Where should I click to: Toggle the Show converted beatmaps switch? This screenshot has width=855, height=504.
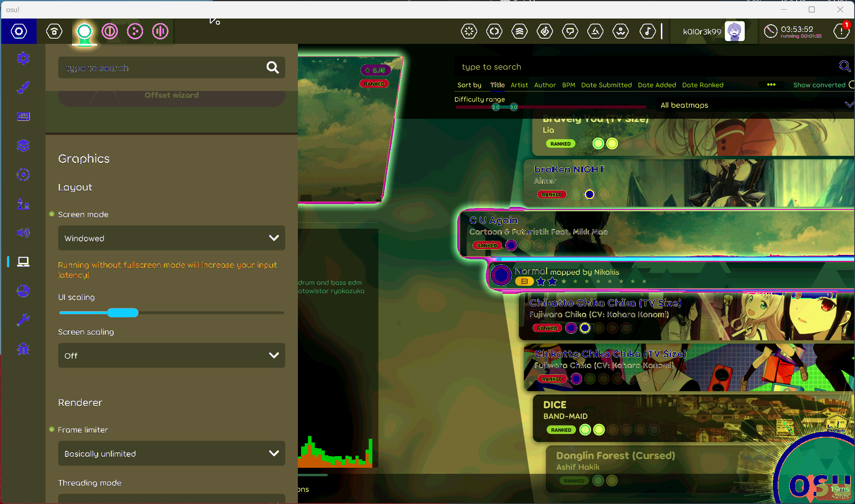tap(851, 85)
